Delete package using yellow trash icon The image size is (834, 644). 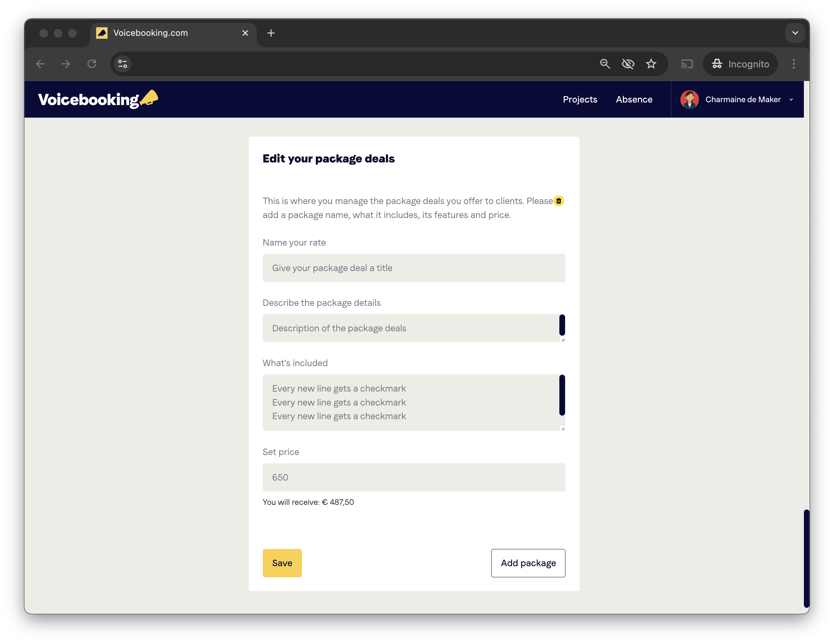[x=558, y=201]
